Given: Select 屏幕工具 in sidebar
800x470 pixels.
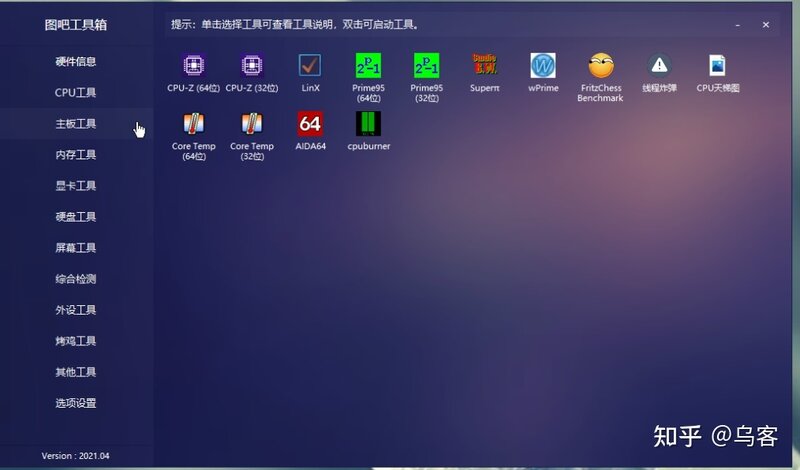Looking at the screenshot, I should (76, 248).
